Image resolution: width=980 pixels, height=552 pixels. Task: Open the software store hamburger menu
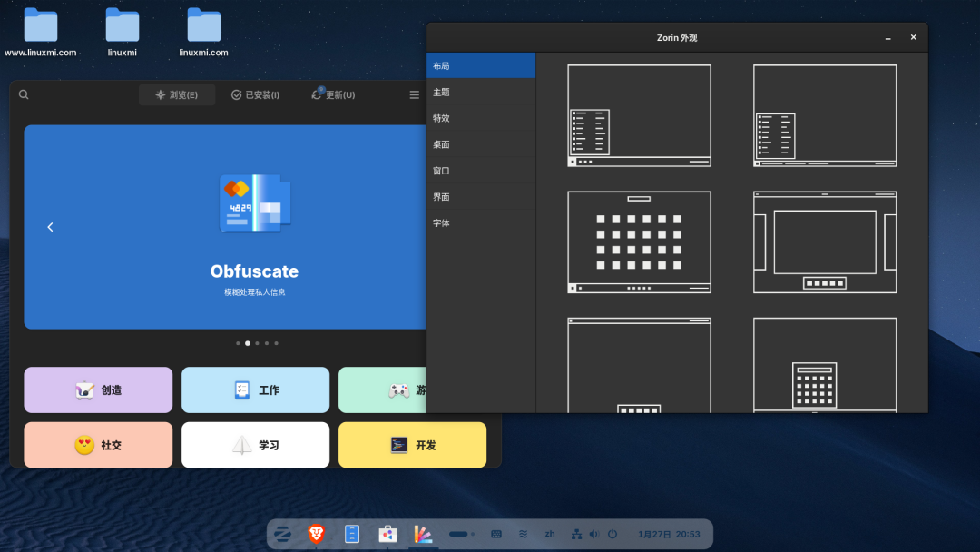414,94
